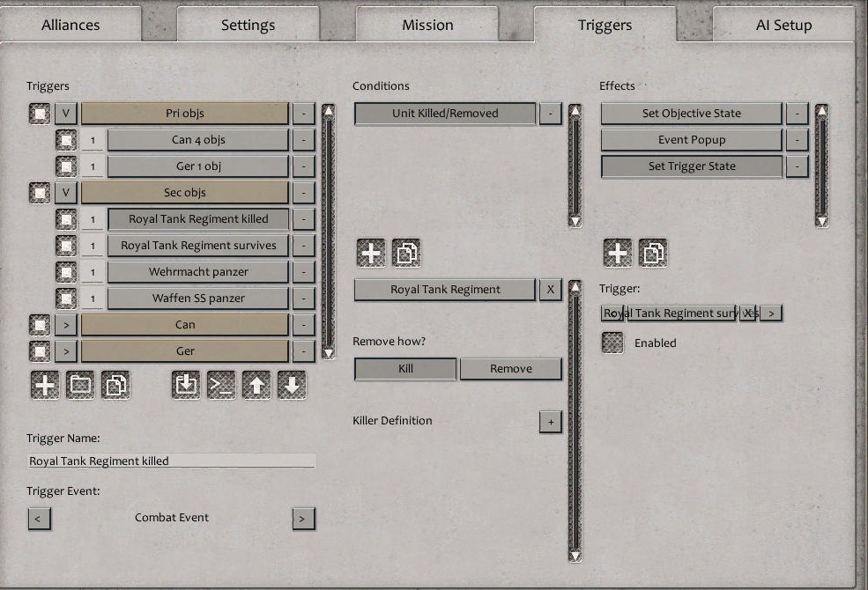
Task: Add a new trigger with the plus icon
Action: pyautogui.click(x=44, y=385)
